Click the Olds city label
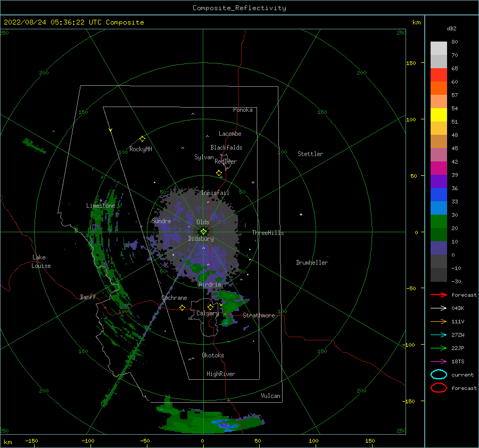Image resolution: width=479 pixels, height=448 pixels. (x=203, y=222)
